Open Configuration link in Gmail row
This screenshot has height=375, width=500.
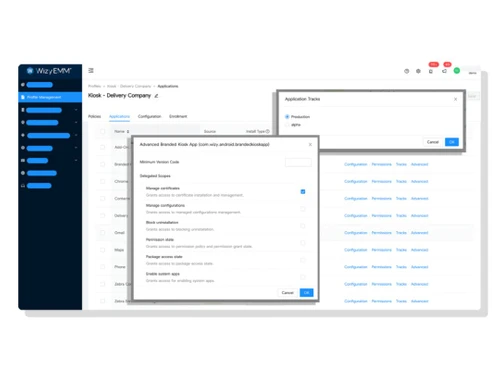(356, 233)
